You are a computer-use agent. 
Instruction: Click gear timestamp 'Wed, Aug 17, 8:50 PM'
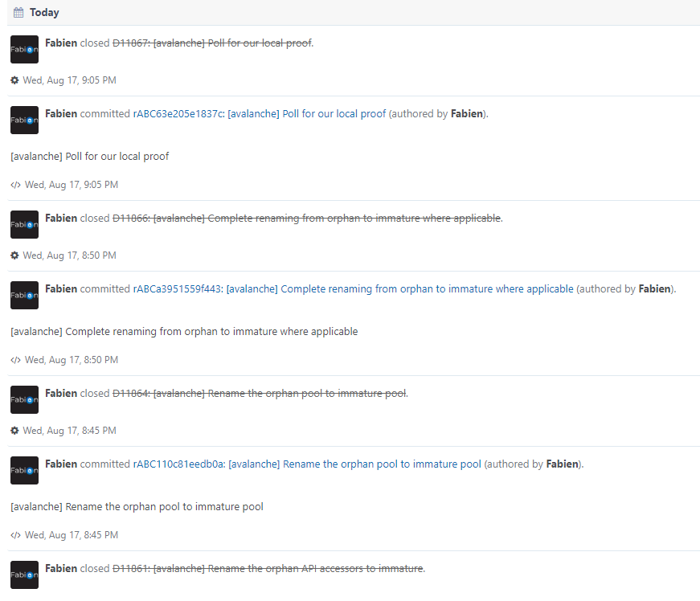(x=70, y=256)
